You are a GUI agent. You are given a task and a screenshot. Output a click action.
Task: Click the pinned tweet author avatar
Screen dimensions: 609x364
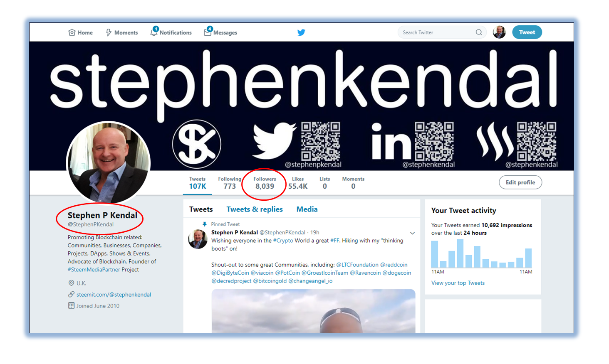(x=198, y=239)
